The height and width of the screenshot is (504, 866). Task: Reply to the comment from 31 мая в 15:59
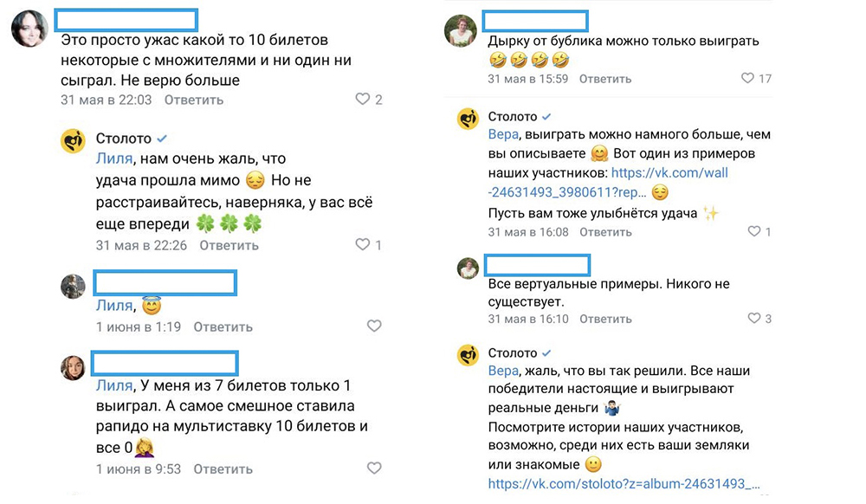pos(605,79)
